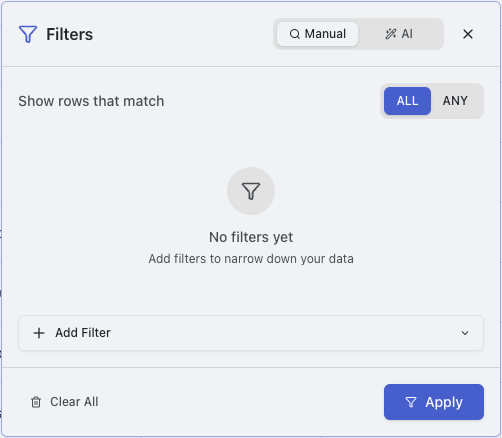Click the Clear All button
Image resolution: width=502 pixels, height=438 pixels.
pyautogui.click(x=65, y=402)
